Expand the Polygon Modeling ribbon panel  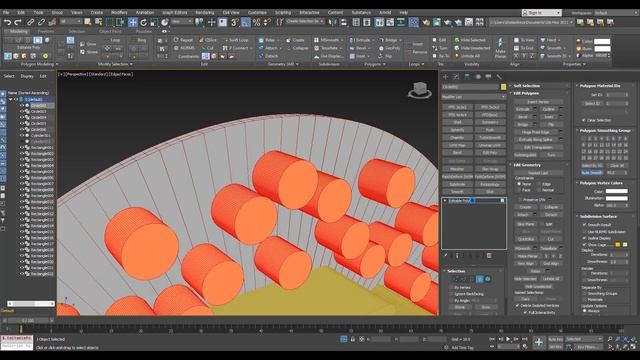click(40, 64)
